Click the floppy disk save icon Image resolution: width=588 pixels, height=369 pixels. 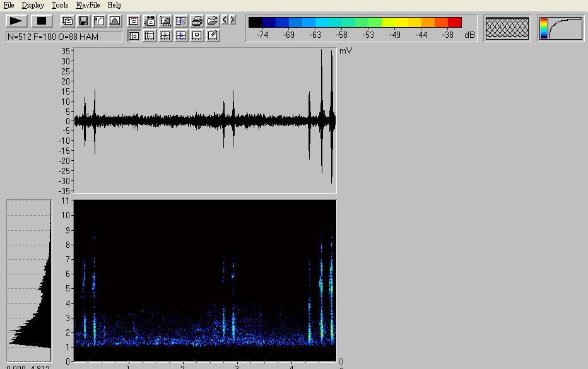(x=83, y=21)
